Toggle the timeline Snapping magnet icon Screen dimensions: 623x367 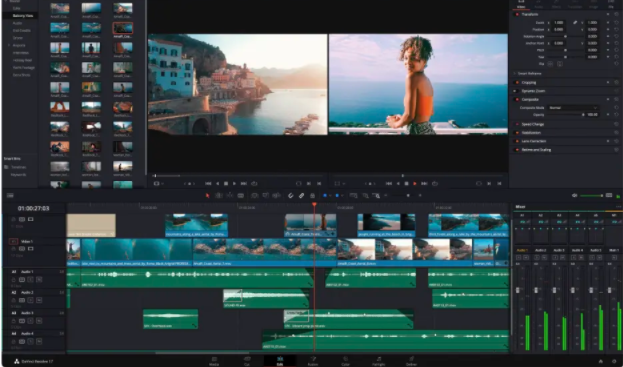tap(290, 195)
